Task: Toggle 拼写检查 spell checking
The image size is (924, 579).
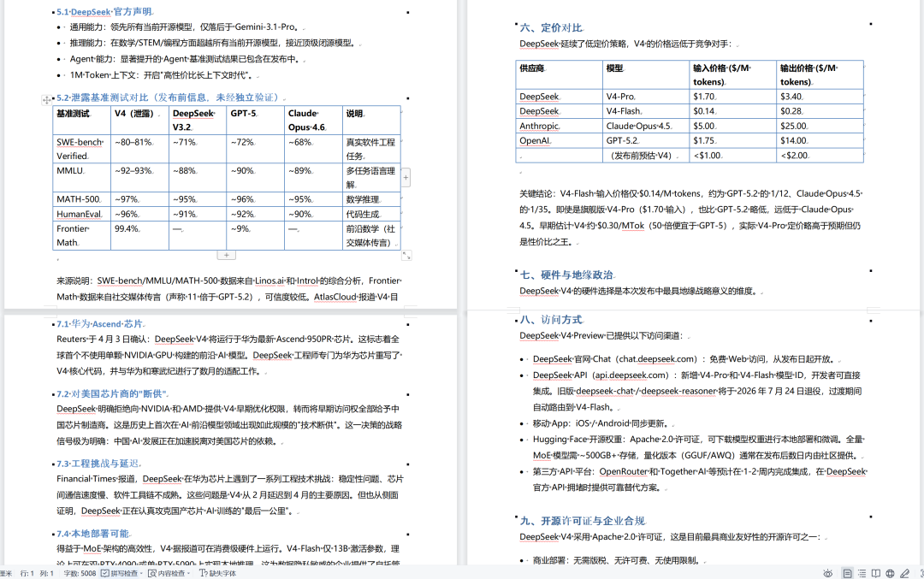Action: click(x=120, y=571)
